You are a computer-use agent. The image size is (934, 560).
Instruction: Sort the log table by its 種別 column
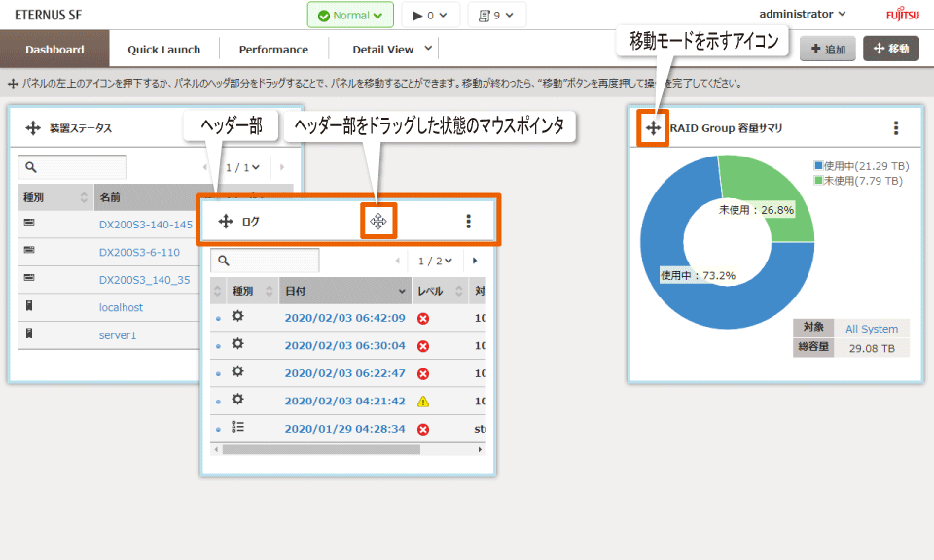[252, 291]
